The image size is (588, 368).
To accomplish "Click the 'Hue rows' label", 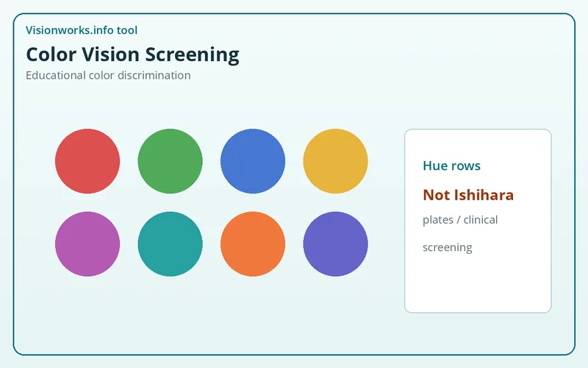I will [451, 166].
